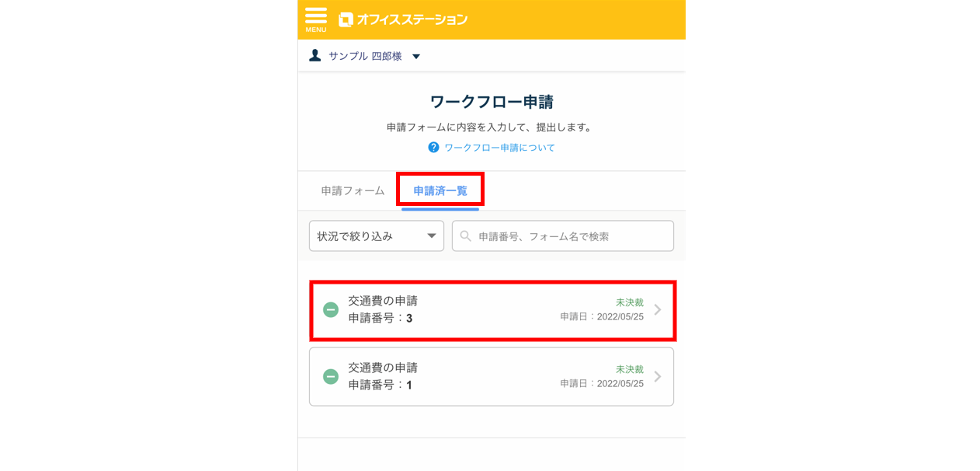This screenshot has width=980, height=471.
Task: Open the 状況で絞り込み dropdown
Action: (377, 236)
